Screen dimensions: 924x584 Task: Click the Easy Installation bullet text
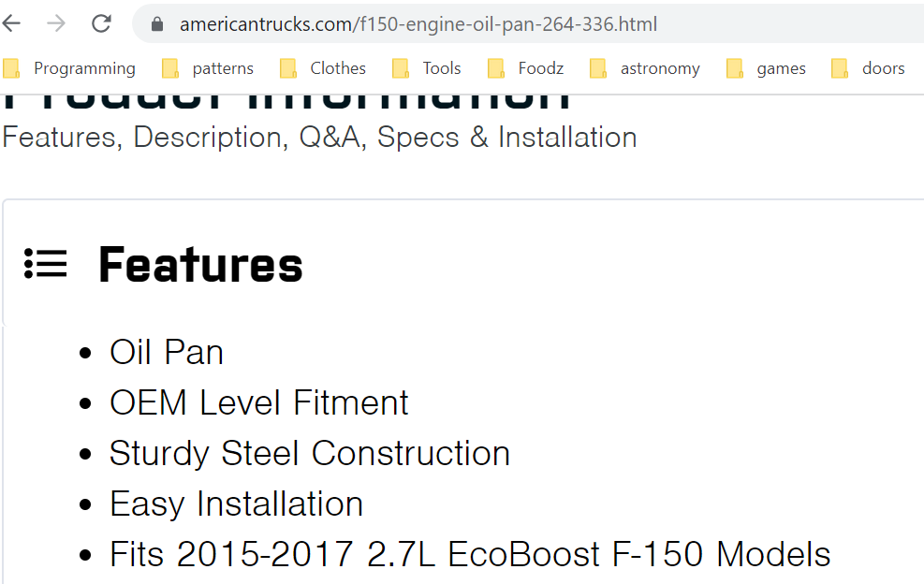[236, 504]
